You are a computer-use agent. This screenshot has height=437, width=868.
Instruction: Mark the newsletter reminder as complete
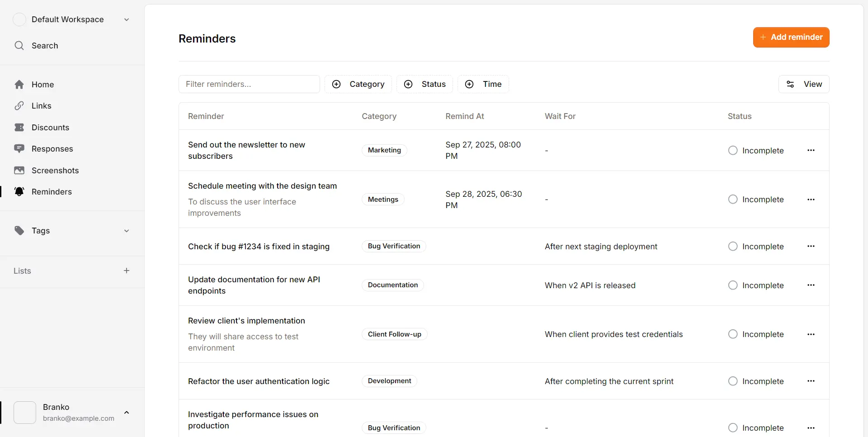[733, 150]
